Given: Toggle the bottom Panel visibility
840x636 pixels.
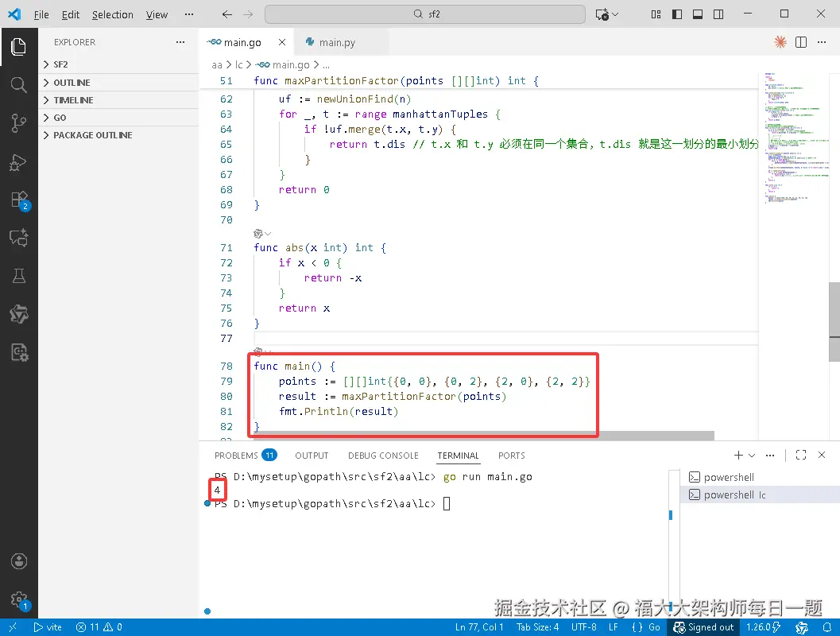Looking at the screenshot, I should click(x=698, y=14).
